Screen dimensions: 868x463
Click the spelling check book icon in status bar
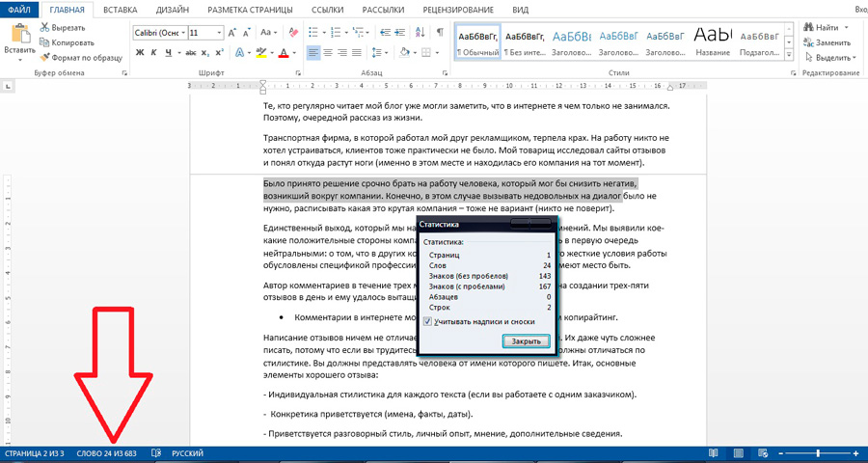(156, 453)
